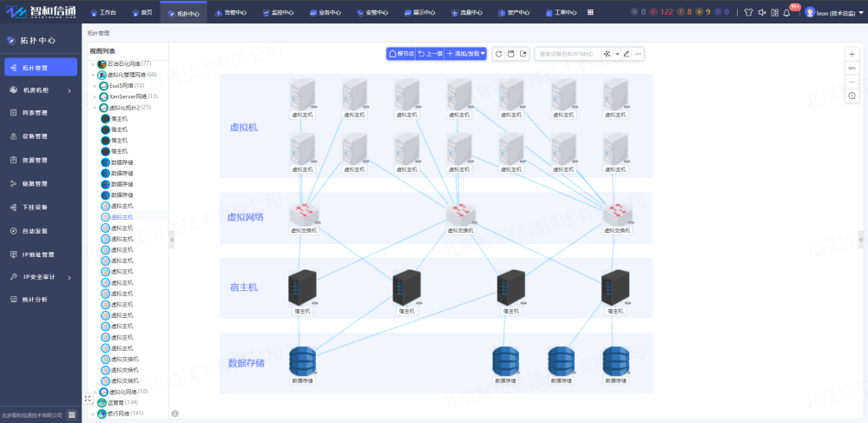
Task: Expand the XenServer网络 (13) tree node
Action: click(95, 96)
